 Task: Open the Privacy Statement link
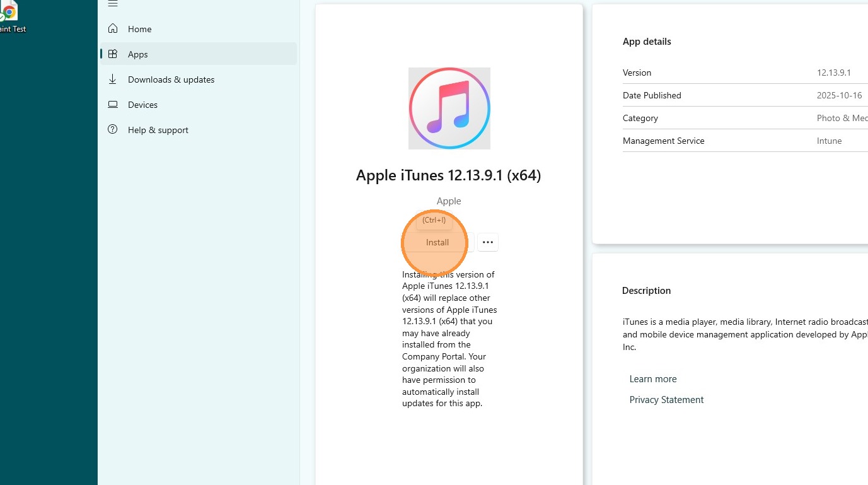tap(666, 400)
